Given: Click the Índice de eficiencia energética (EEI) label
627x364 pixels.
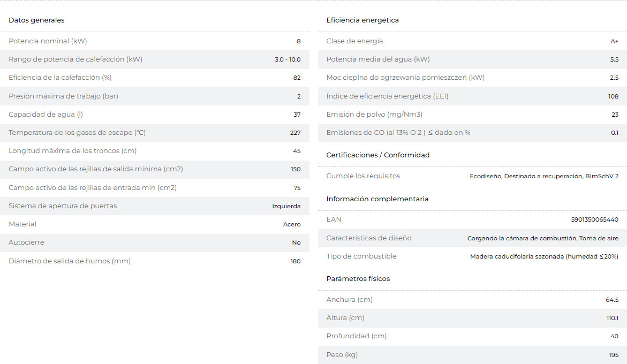Looking at the screenshot, I should [387, 96].
